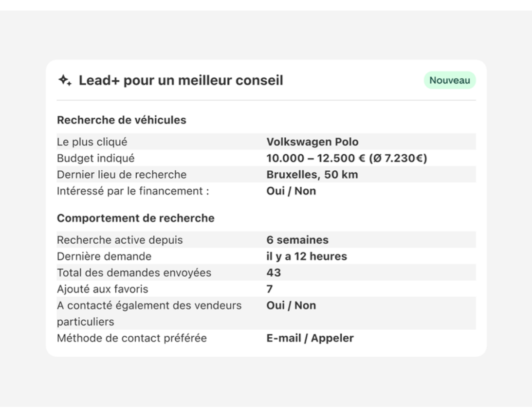Click the Volkswagen Polo value
532x418 pixels.
point(312,142)
